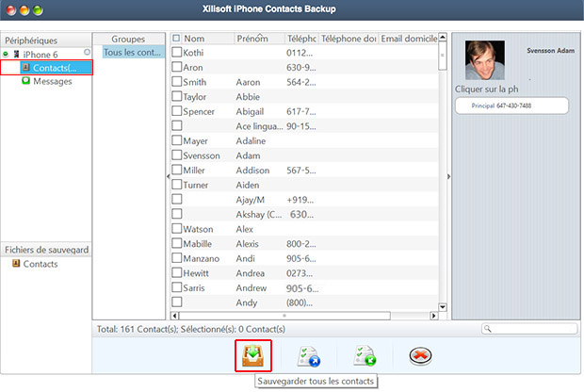The image size is (584, 392).
Task: Check the box for Miller Addison
Action: pos(176,170)
